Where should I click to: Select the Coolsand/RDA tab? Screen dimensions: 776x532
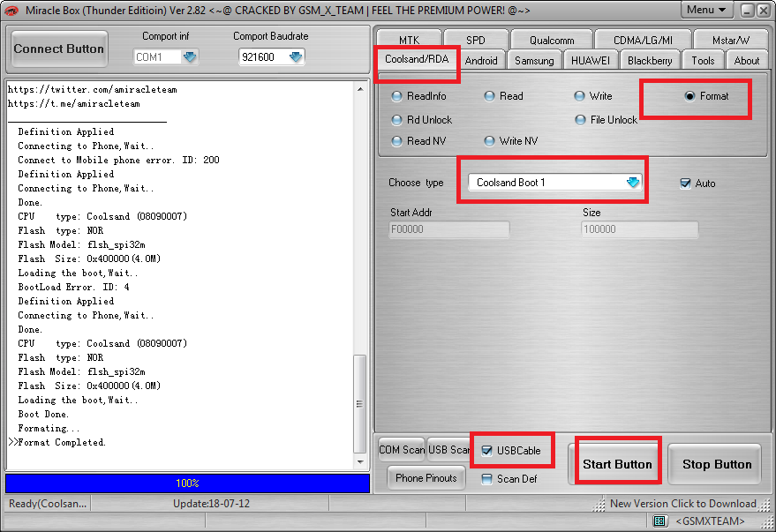click(417, 59)
